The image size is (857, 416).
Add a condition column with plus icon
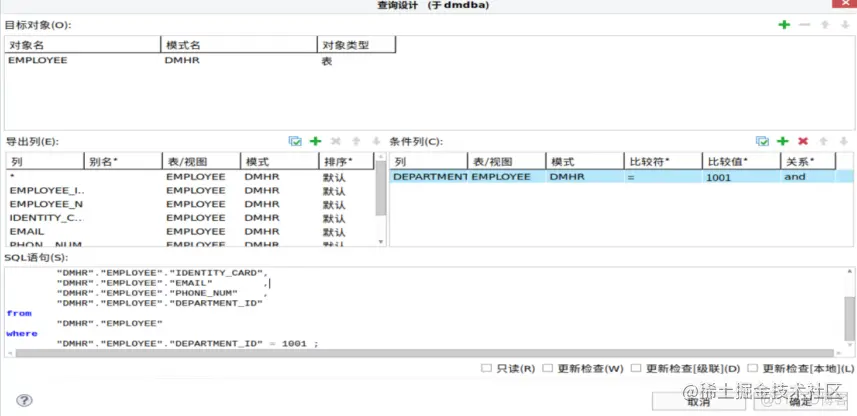point(783,141)
